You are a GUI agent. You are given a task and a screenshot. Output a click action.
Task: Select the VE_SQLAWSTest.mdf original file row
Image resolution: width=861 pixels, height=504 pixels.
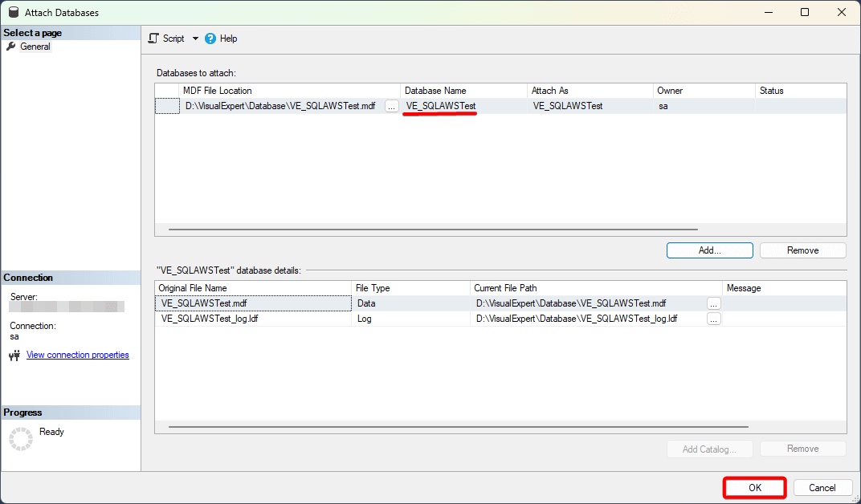[253, 303]
